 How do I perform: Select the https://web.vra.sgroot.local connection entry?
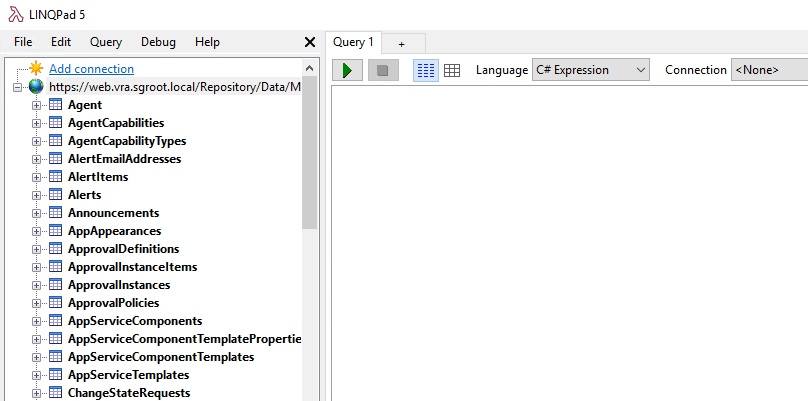(175, 87)
